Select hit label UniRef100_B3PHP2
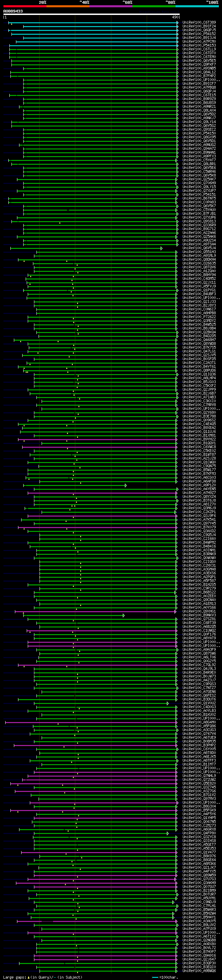This screenshot has width=222, height=980. tap(199, 745)
